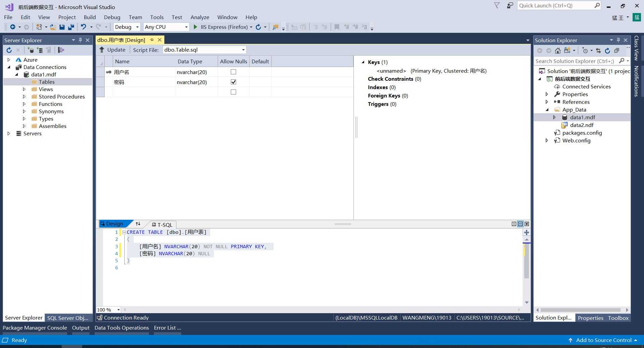The height and width of the screenshot is (348, 644).
Task: Click Connect to Database icon in Server Explorer
Action: (x=31, y=50)
